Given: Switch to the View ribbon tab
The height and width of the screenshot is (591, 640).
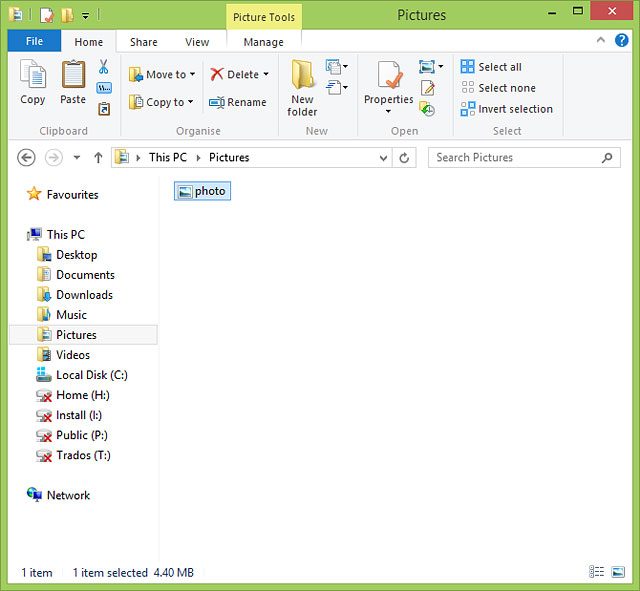Looking at the screenshot, I should tap(197, 42).
